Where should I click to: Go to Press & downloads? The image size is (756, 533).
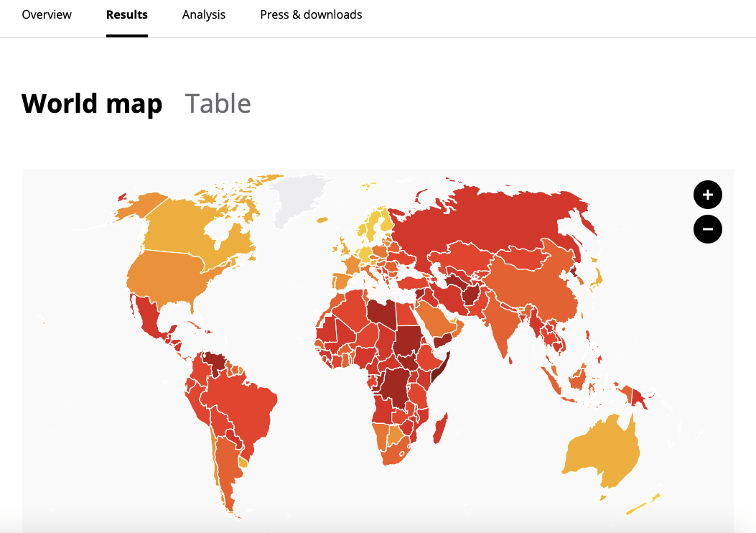tap(311, 14)
